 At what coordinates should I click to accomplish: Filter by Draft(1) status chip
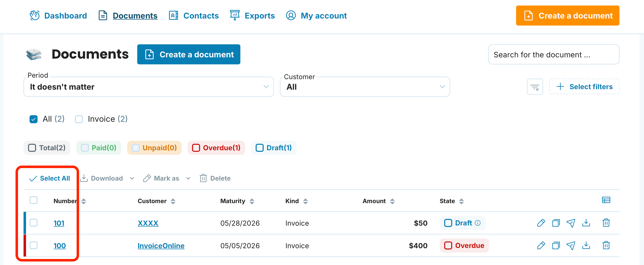[274, 148]
